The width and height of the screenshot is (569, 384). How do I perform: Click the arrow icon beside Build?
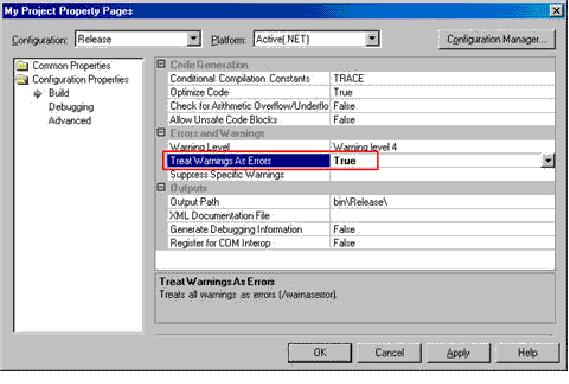tap(37, 94)
